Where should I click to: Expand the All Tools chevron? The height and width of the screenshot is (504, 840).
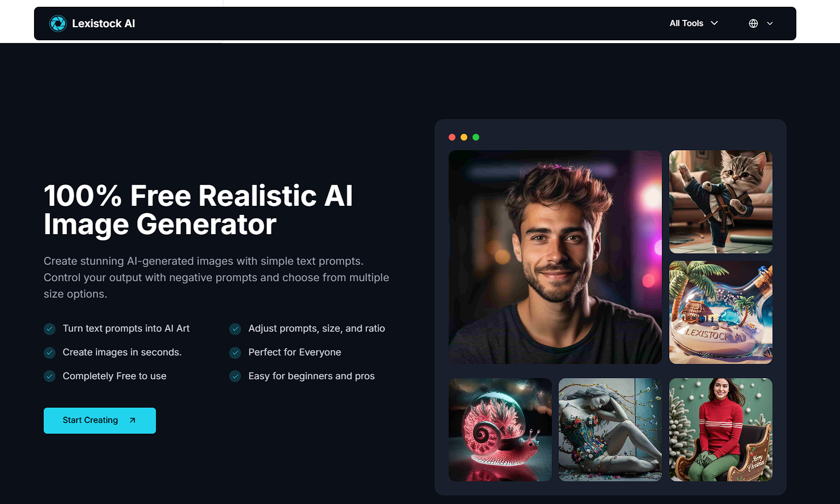click(715, 23)
